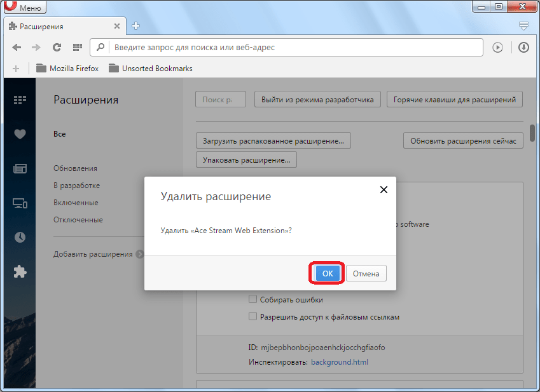Click the page vertical scrollbar thumb
Screen dimensions: 540x392
point(532,133)
